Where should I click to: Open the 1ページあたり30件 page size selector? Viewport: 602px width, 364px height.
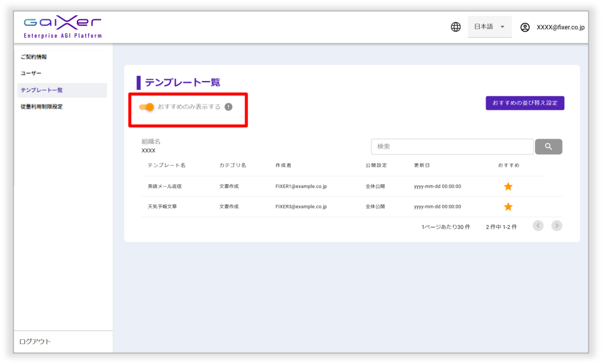coord(446,227)
